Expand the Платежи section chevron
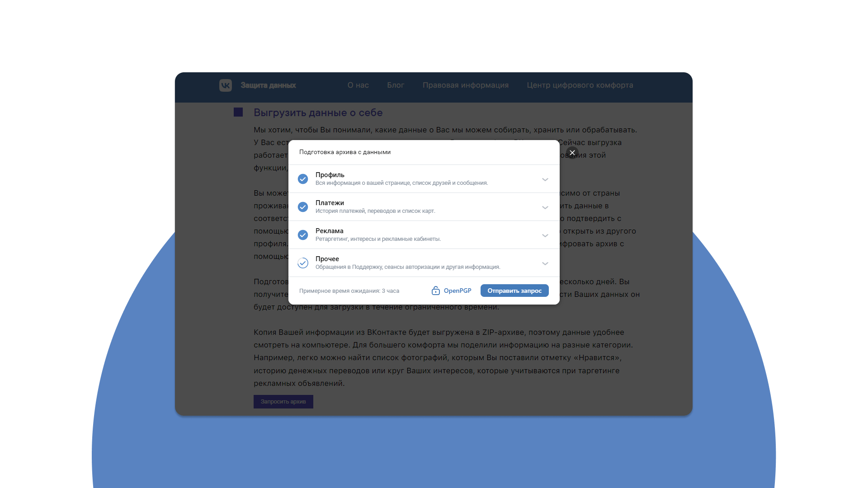868x488 pixels. tap(545, 207)
